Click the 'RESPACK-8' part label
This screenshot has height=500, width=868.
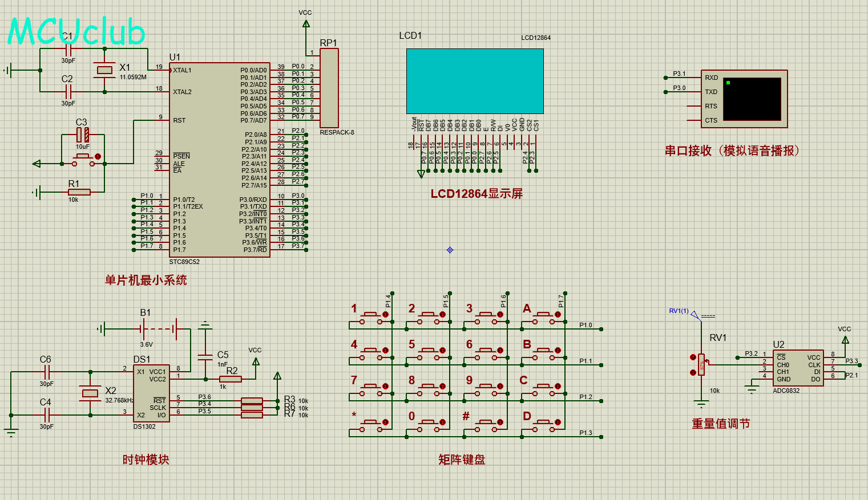pyautogui.click(x=337, y=132)
